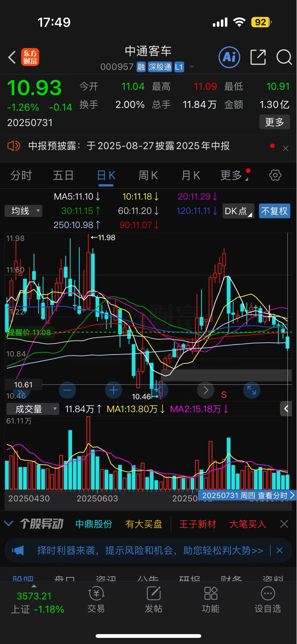
Task: Tap the MA2:15.18万 volume average
Action: [199, 409]
